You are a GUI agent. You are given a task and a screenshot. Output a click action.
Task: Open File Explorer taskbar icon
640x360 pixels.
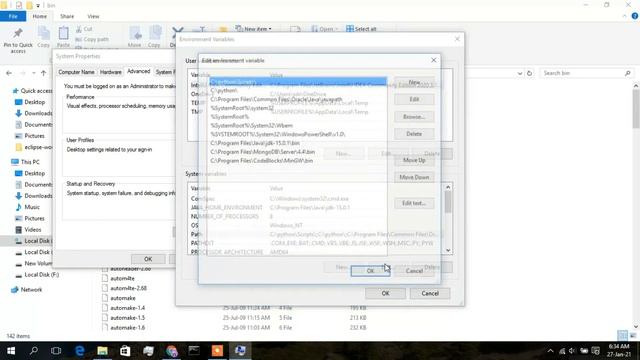[102, 351]
